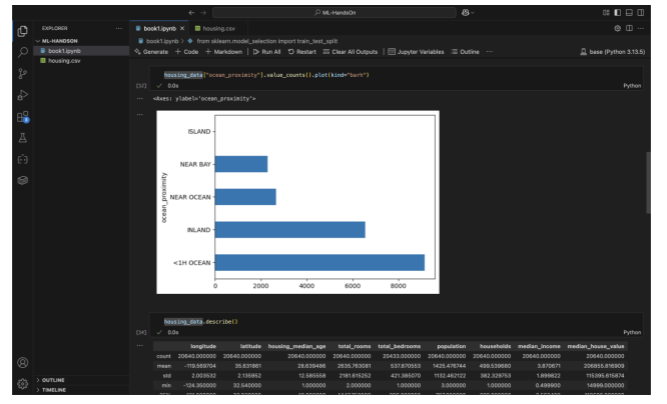Expand the TIMELINE section
The width and height of the screenshot is (667, 404).
click(x=54, y=390)
